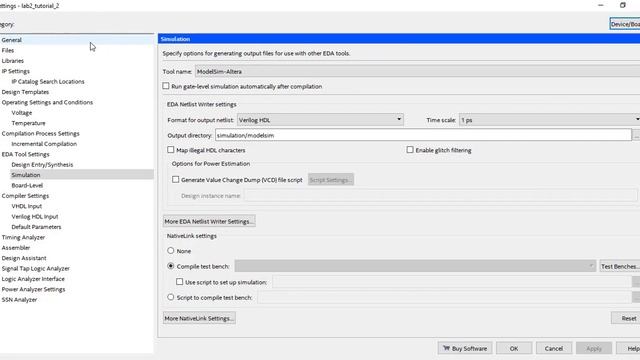The height and width of the screenshot is (360, 640).
Task: Click the Script Settings button
Action: [x=331, y=180]
